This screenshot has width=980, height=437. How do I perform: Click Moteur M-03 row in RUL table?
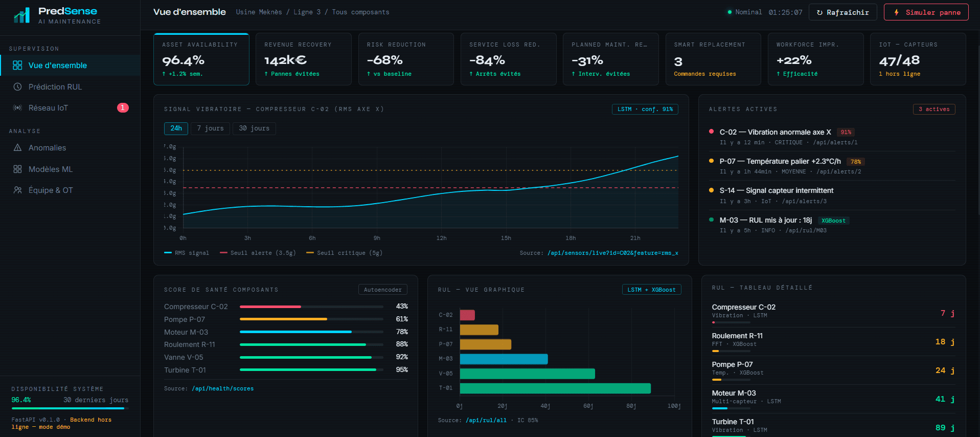pyautogui.click(x=833, y=399)
